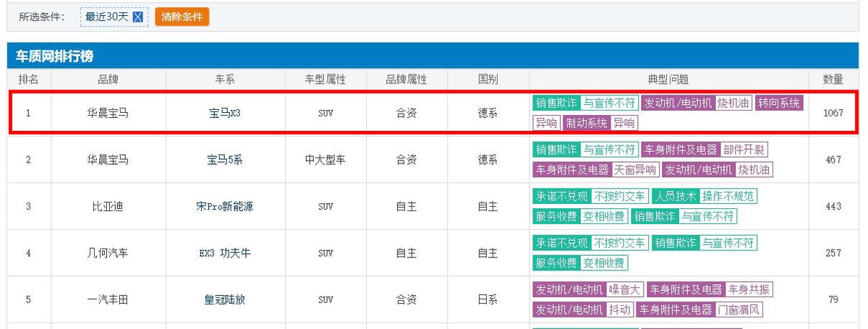Click the 比亚迪 brand cell
This screenshot has height=329, width=868.
pos(109,207)
